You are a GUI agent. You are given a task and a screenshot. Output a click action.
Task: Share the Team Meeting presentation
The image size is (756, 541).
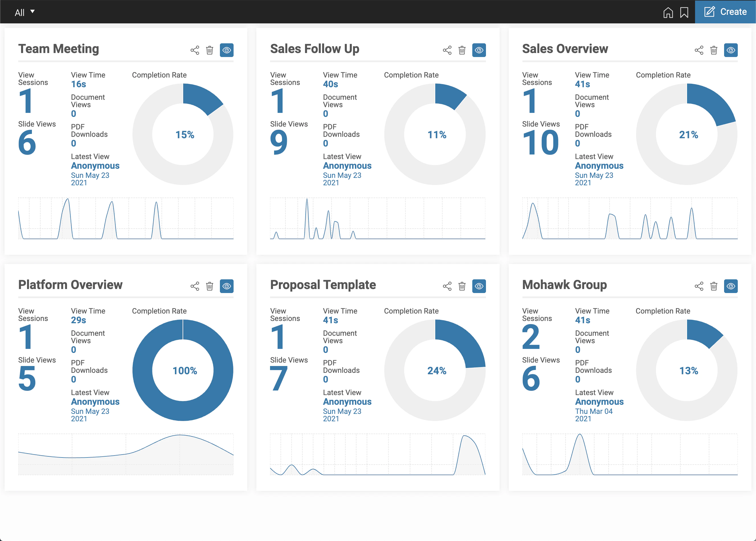[195, 50]
